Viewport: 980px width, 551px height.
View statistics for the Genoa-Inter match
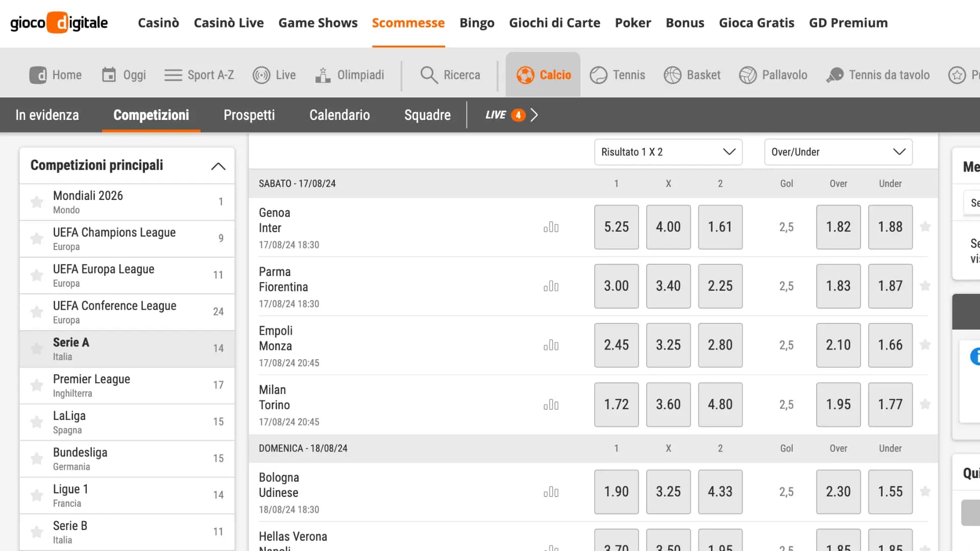[x=551, y=228]
